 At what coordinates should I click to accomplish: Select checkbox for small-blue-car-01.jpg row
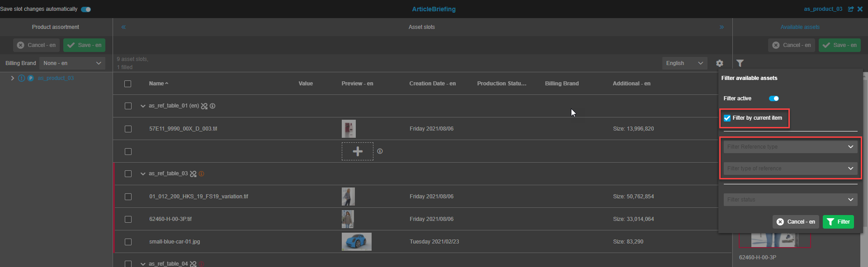click(x=128, y=242)
